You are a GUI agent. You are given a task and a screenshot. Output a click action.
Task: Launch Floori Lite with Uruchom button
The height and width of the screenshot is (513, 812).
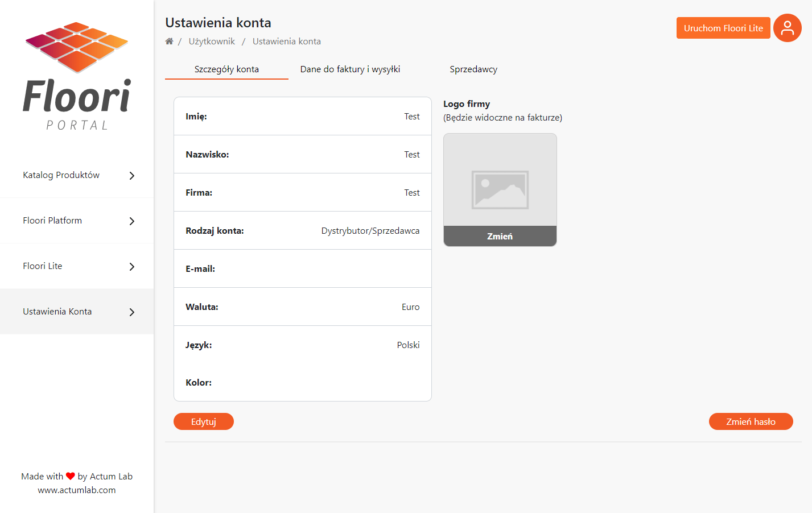(723, 28)
